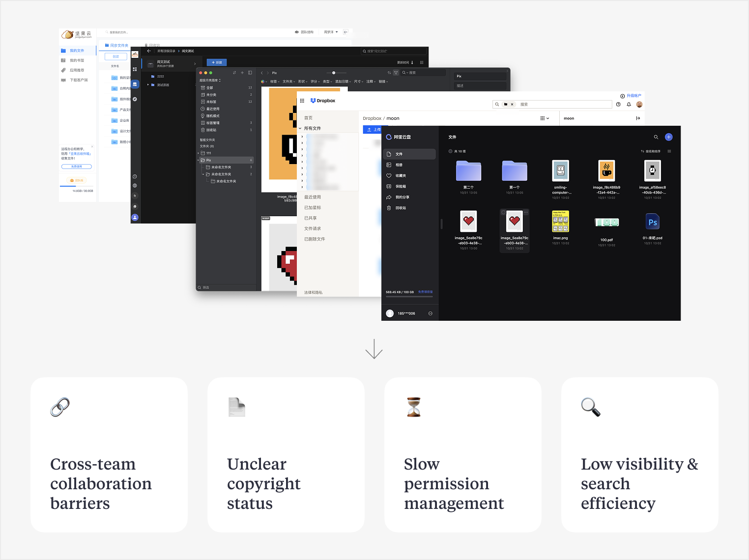This screenshot has width=749, height=560.
Task: Click the Dropbox apps grid icon
Action: click(x=302, y=101)
